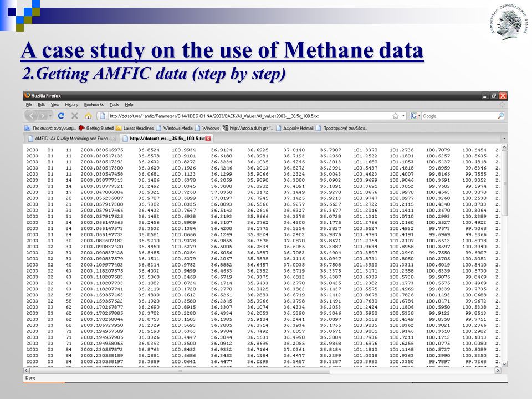
Task: Click the value 2003.030546975
Action: (102, 150)
